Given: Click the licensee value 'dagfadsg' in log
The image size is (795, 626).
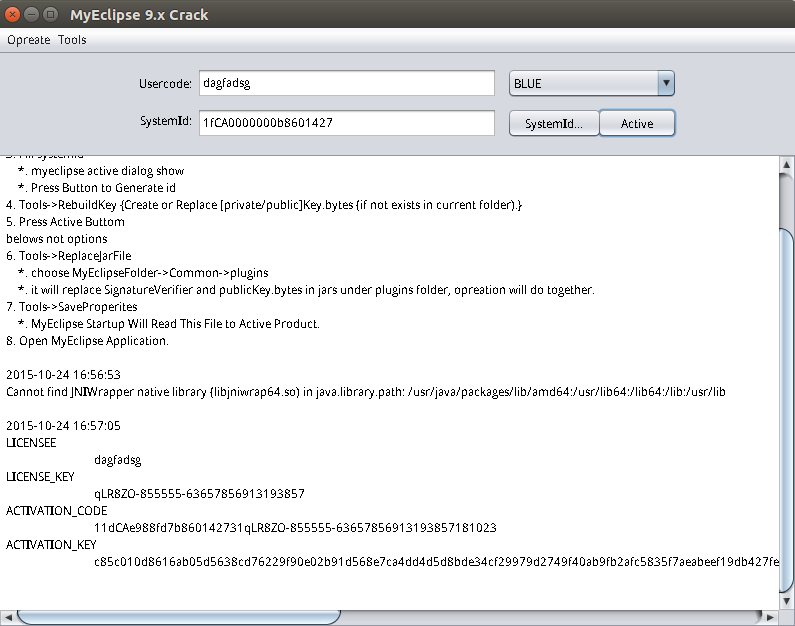Looking at the screenshot, I should (118, 460).
